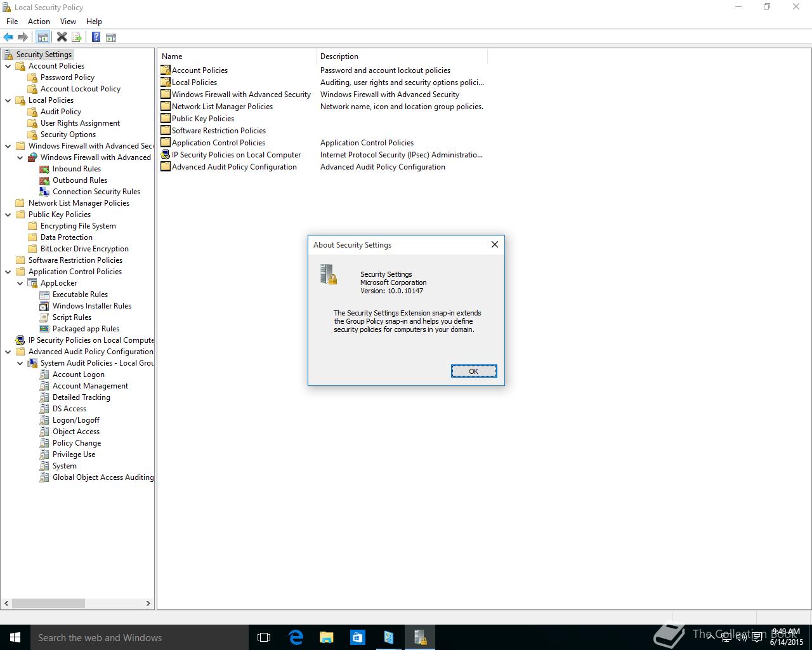Open Task View from the taskbar

click(264, 637)
